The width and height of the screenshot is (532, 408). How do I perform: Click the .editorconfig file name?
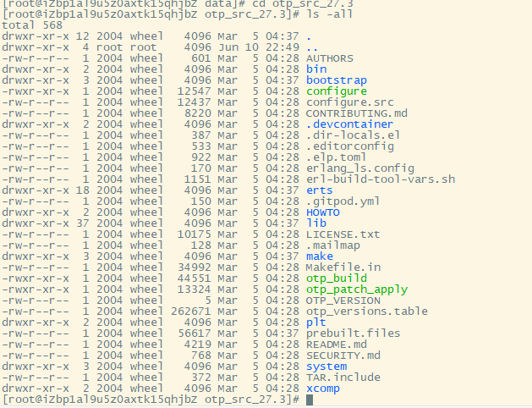(350, 146)
